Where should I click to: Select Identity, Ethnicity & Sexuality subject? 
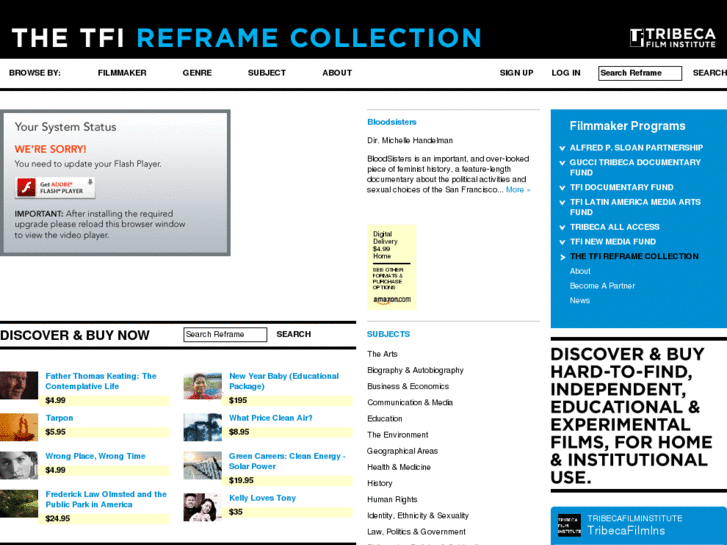point(418,516)
